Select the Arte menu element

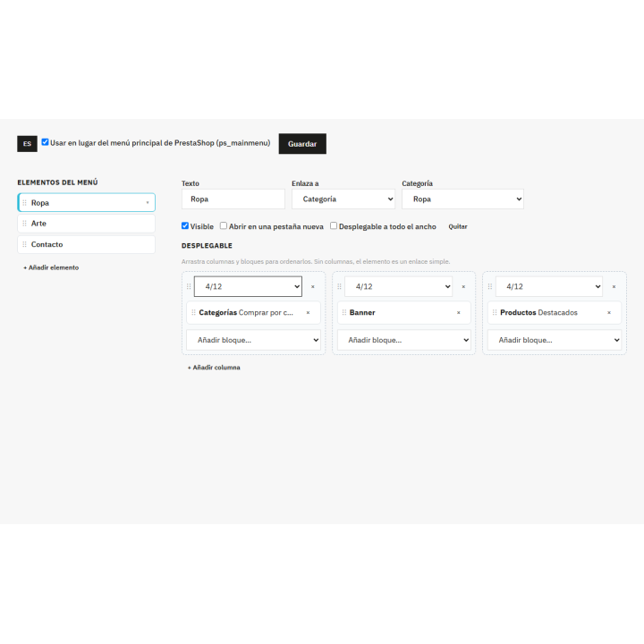pos(86,224)
